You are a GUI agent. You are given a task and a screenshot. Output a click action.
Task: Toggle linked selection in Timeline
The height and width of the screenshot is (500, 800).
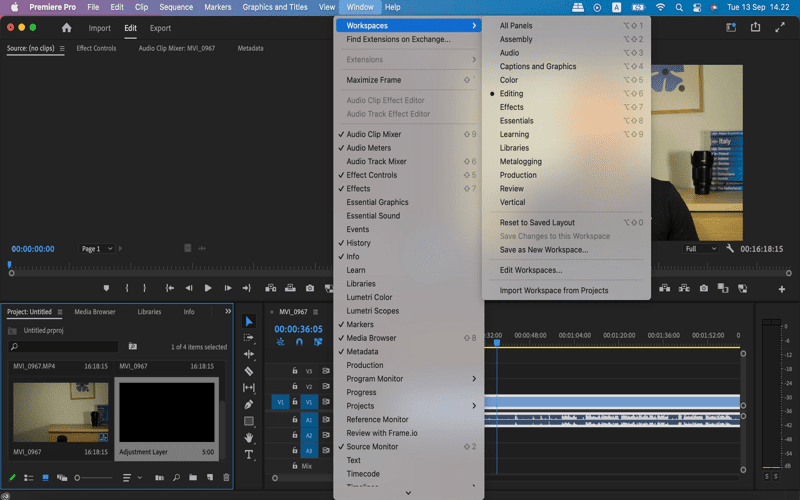point(318,342)
